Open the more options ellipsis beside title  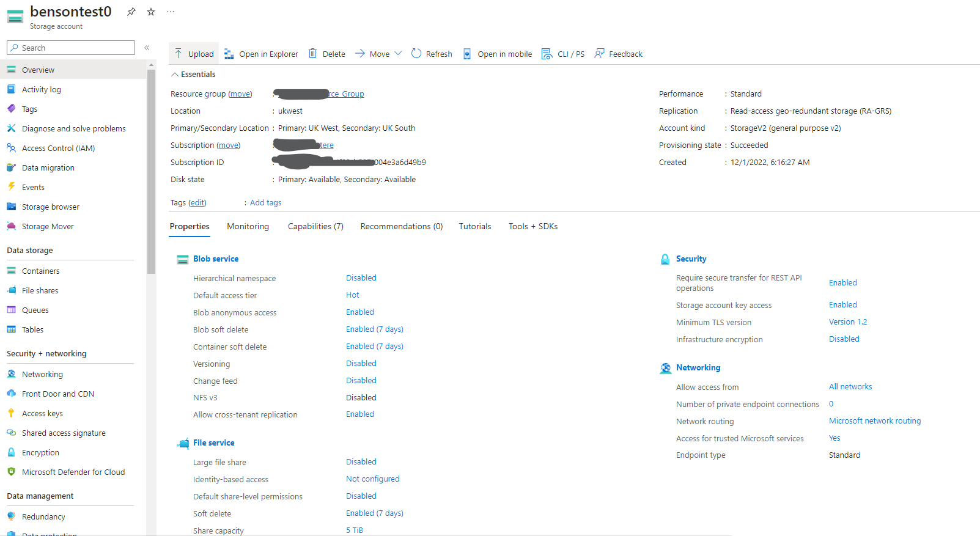pos(171,12)
